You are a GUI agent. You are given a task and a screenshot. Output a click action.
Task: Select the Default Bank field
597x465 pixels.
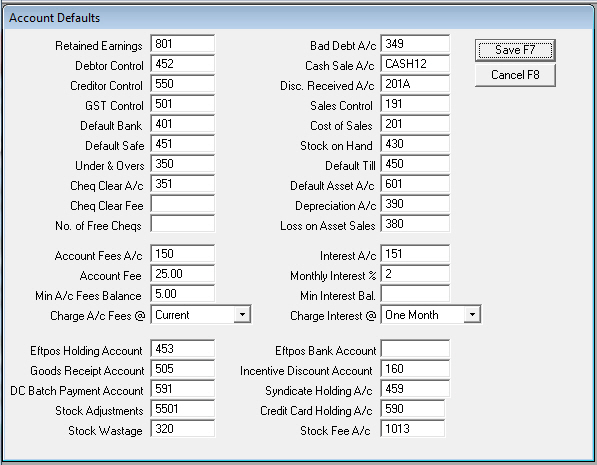pyautogui.click(x=183, y=124)
